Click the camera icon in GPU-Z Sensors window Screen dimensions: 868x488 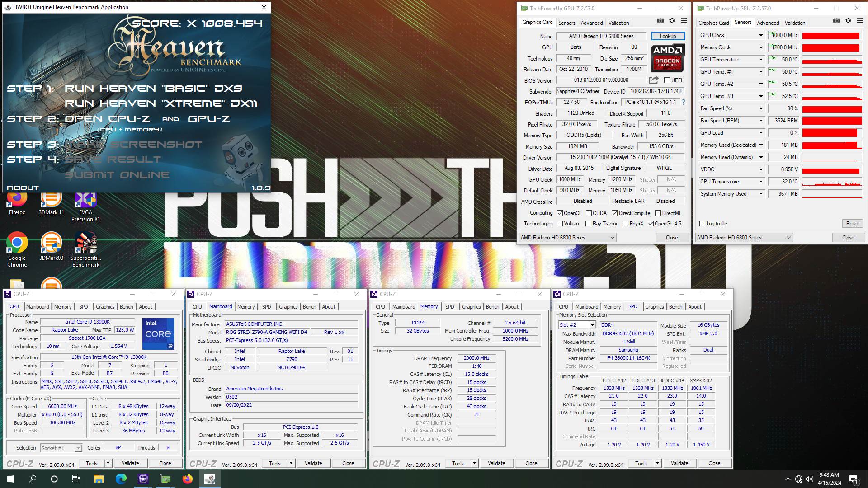837,21
